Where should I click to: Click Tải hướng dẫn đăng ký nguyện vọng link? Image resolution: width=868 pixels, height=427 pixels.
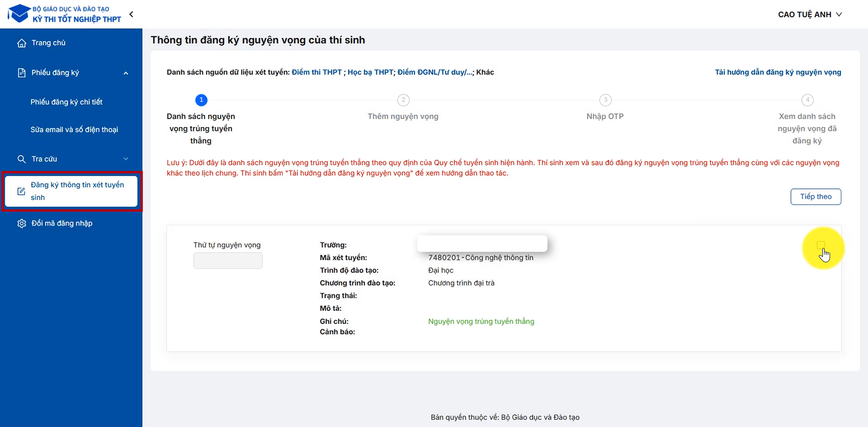click(x=777, y=72)
